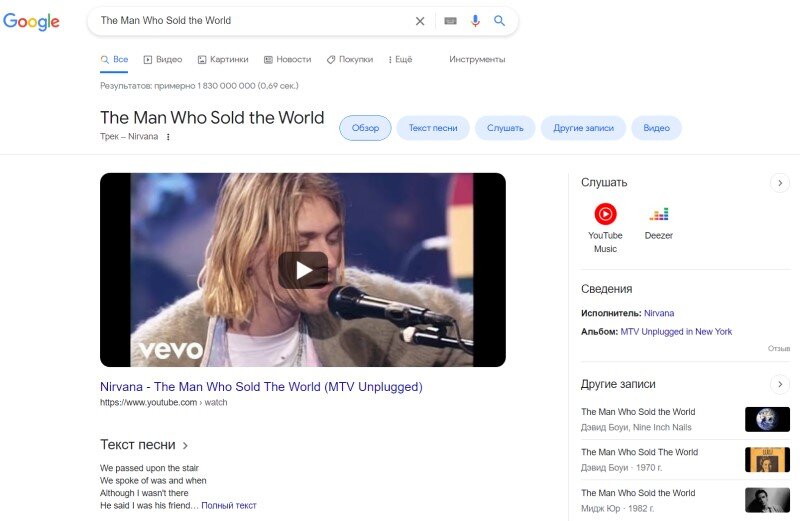Image resolution: width=800 pixels, height=521 pixels.
Task: Click the magnifier search icon
Action: (499, 21)
